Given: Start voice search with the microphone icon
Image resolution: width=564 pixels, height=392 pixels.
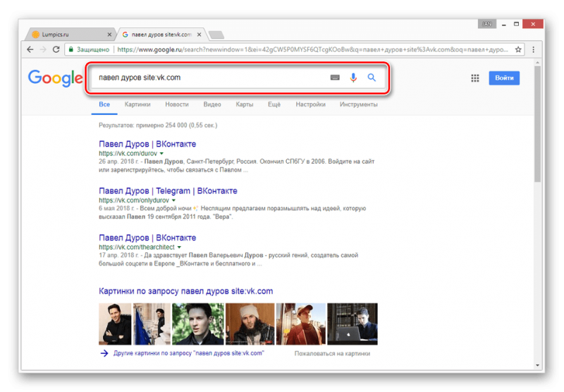Looking at the screenshot, I should 353,78.
